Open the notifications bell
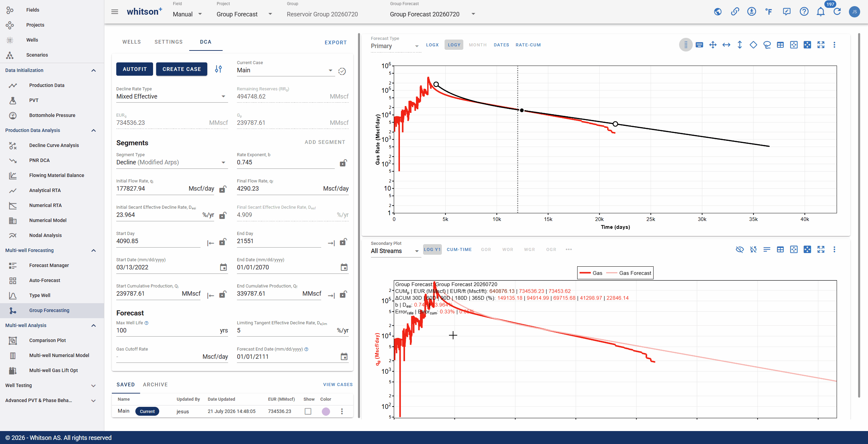The image size is (868, 444). tap(821, 12)
